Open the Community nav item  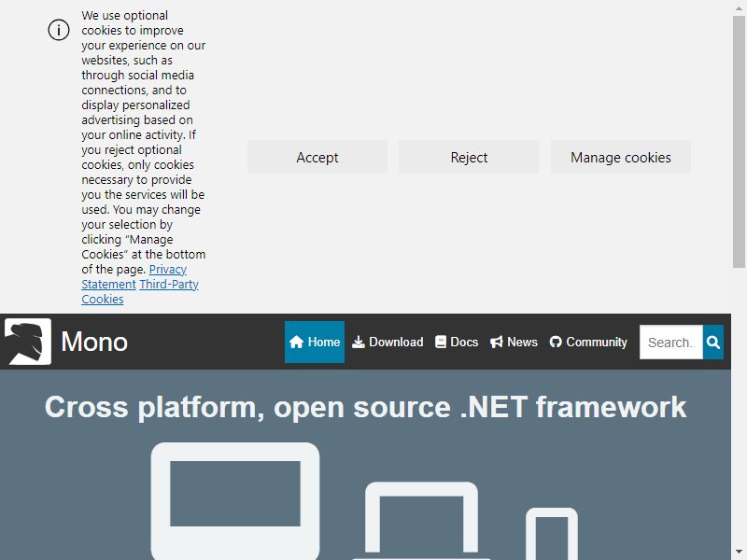[x=588, y=342]
